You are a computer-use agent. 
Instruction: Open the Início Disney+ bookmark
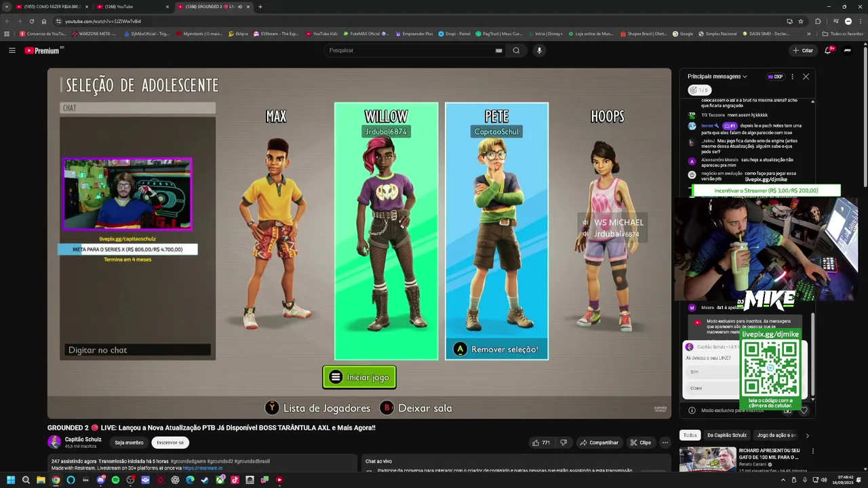[x=545, y=34]
